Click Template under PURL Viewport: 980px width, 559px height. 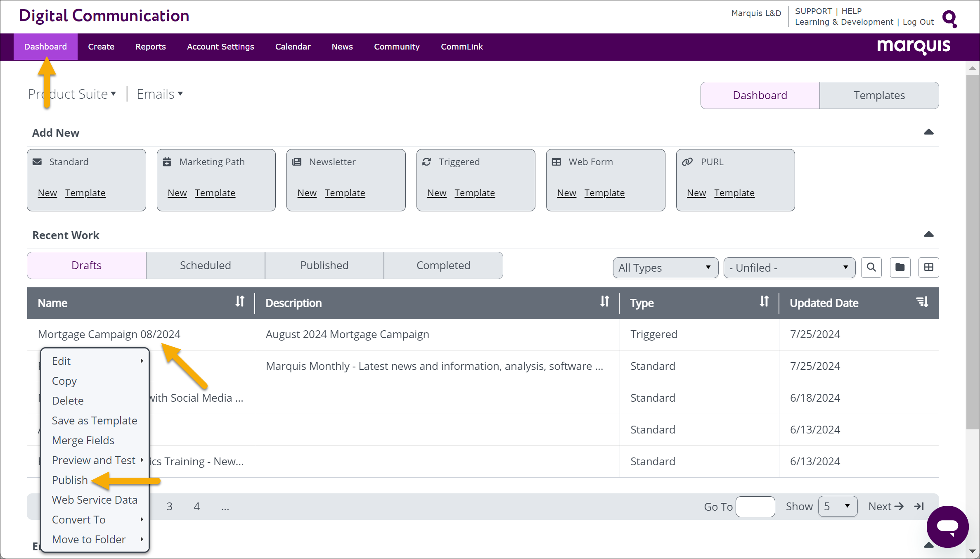pos(734,193)
